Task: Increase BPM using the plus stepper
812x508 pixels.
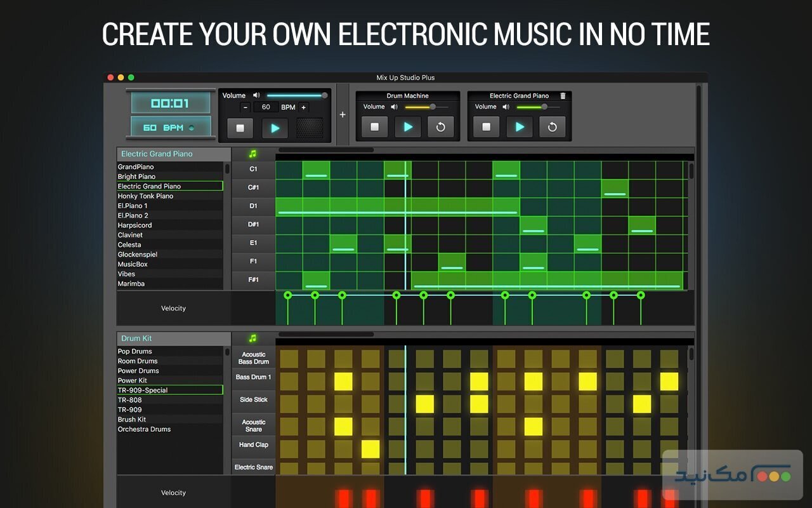Action: 304,107
